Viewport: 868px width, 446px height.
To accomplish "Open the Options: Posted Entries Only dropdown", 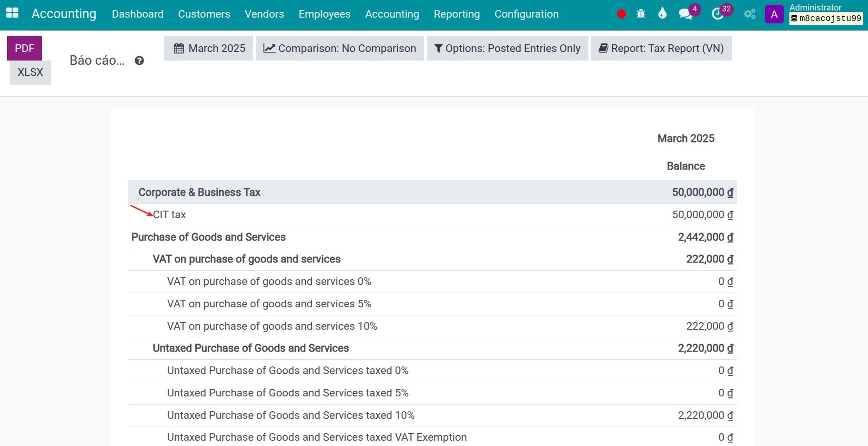I will click(507, 48).
